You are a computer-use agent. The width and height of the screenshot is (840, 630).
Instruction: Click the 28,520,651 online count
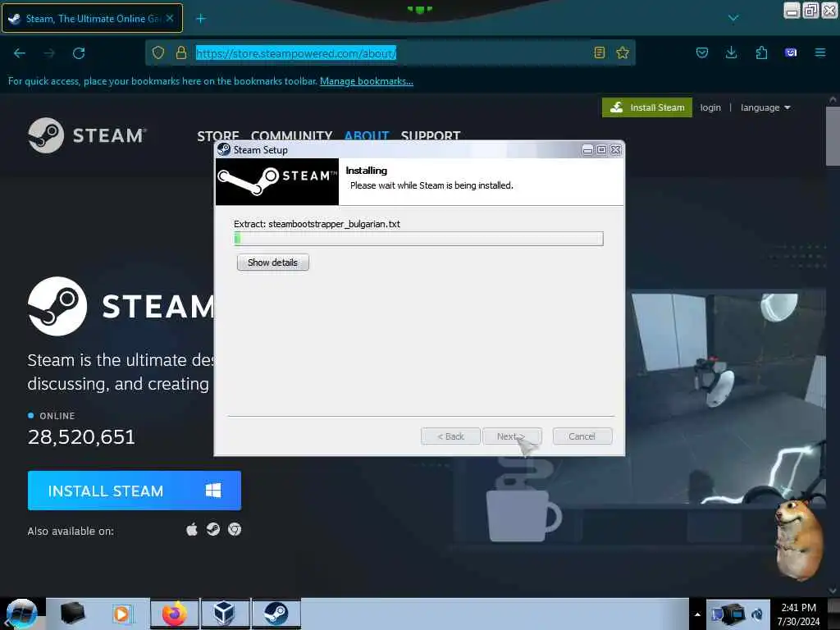pos(81,437)
